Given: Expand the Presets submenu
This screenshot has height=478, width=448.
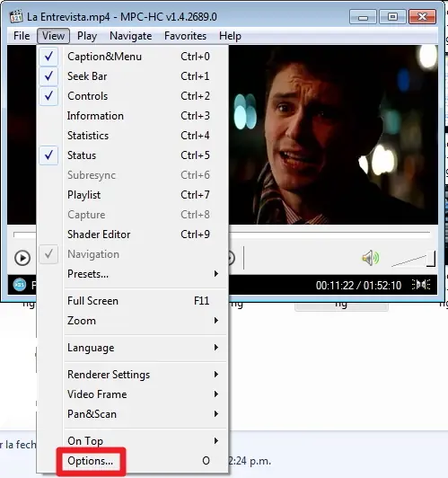Looking at the screenshot, I should pyautogui.click(x=134, y=274).
